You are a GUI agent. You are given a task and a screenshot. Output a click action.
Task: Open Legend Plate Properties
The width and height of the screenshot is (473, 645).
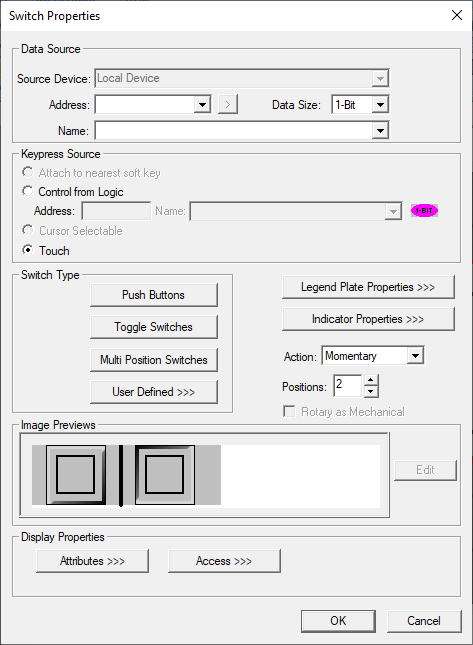[368, 287]
